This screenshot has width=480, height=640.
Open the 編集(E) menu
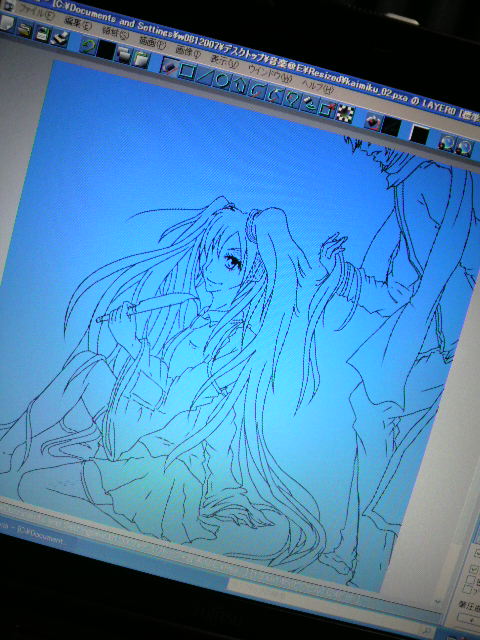78,23
